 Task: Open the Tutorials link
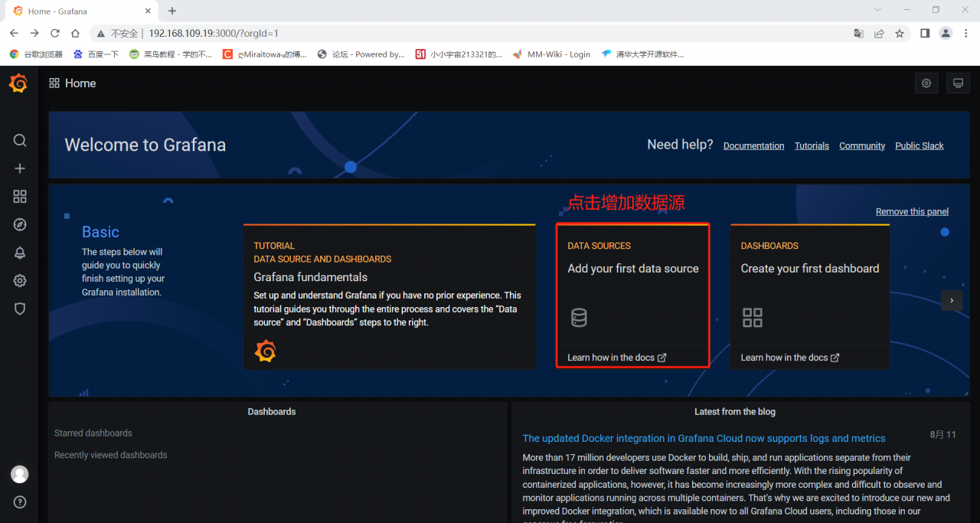[x=812, y=145]
